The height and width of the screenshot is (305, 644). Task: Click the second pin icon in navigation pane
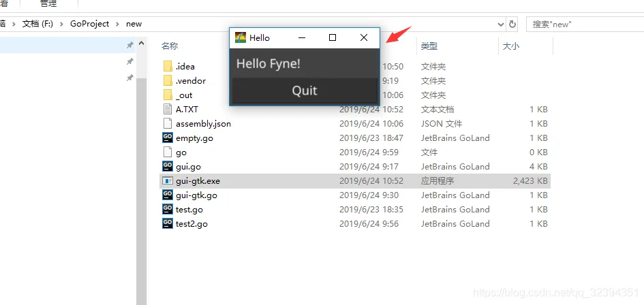point(129,61)
